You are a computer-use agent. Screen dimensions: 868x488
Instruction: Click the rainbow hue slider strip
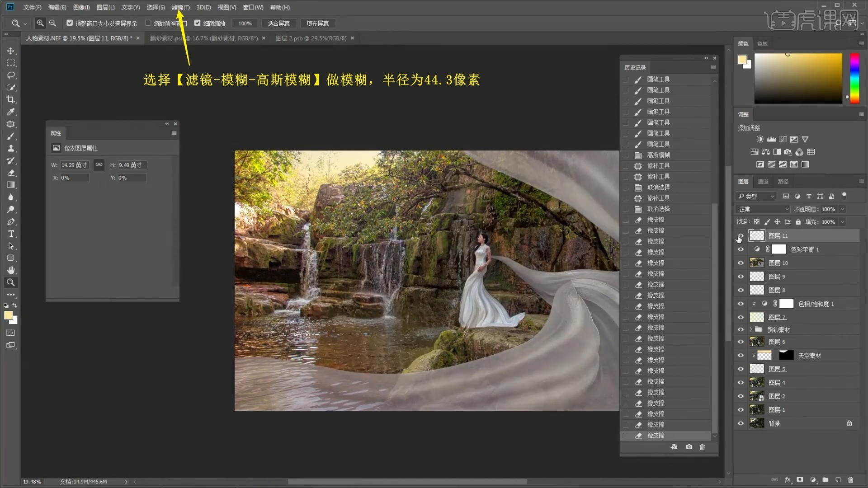[x=854, y=78]
